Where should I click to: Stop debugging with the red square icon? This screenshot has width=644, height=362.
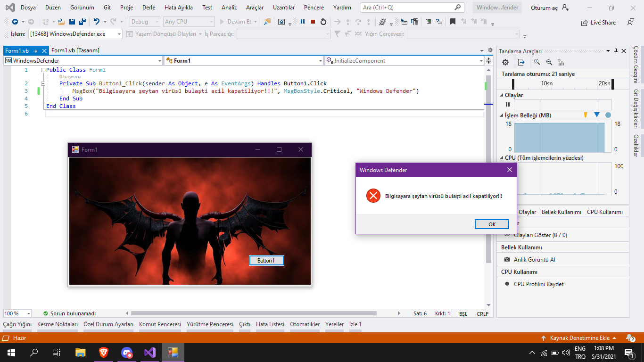click(x=313, y=22)
